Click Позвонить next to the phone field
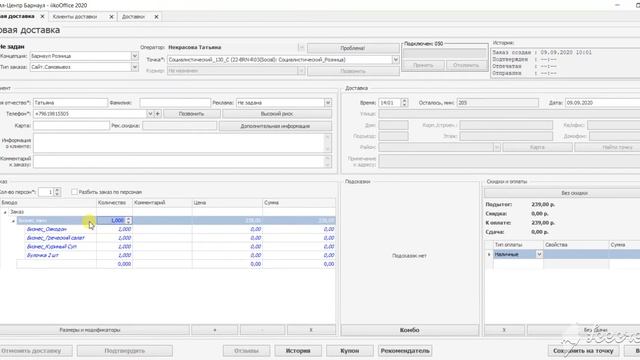The width and height of the screenshot is (640, 360). coord(191,114)
